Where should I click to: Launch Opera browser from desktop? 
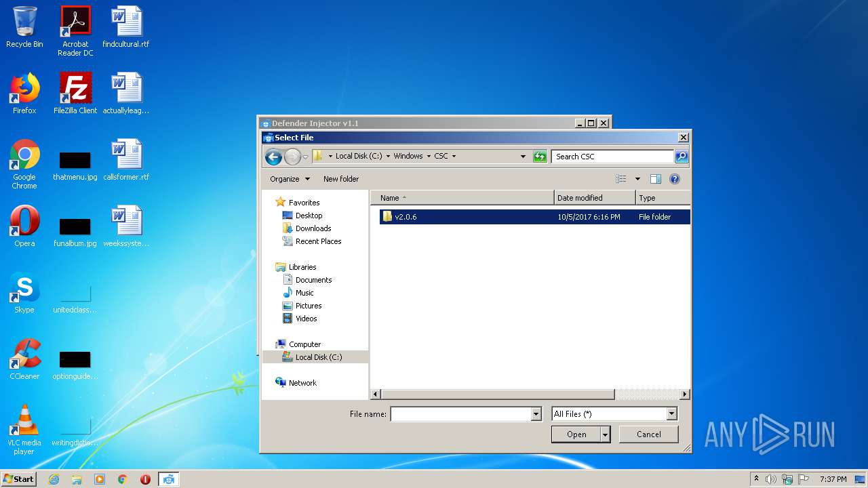pos(24,226)
